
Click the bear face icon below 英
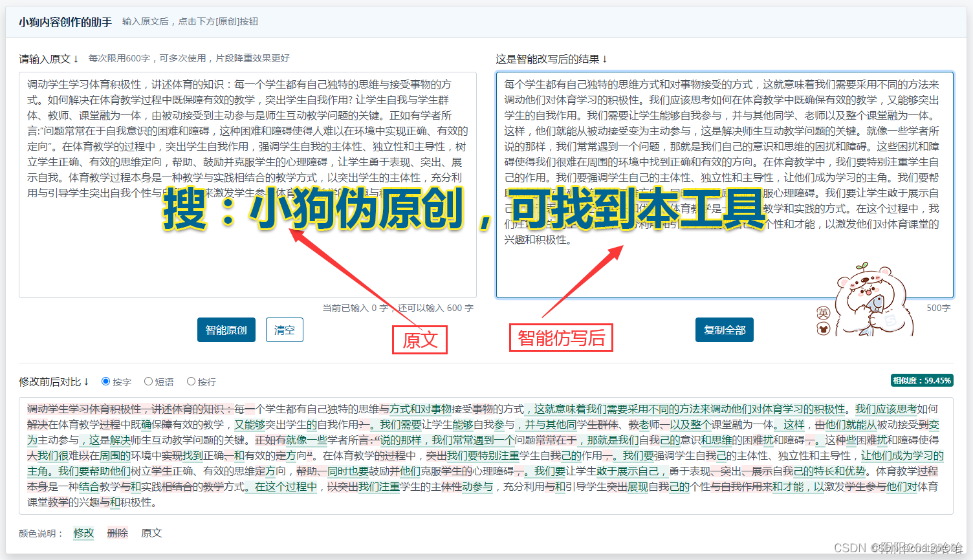[823, 329]
